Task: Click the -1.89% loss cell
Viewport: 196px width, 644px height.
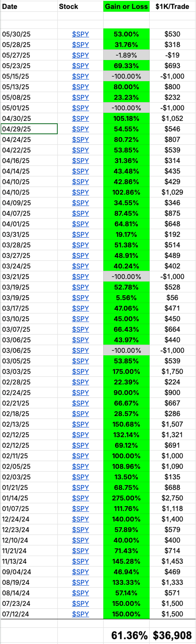Action: point(126,55)
